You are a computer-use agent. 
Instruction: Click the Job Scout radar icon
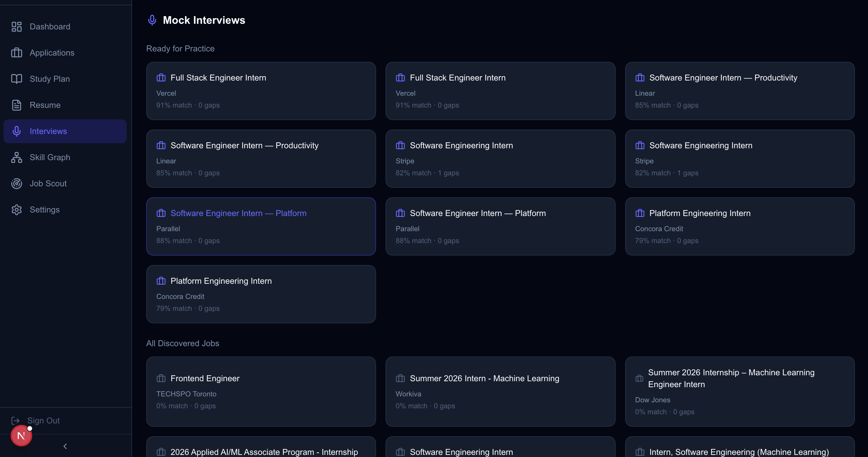[17, 184]
